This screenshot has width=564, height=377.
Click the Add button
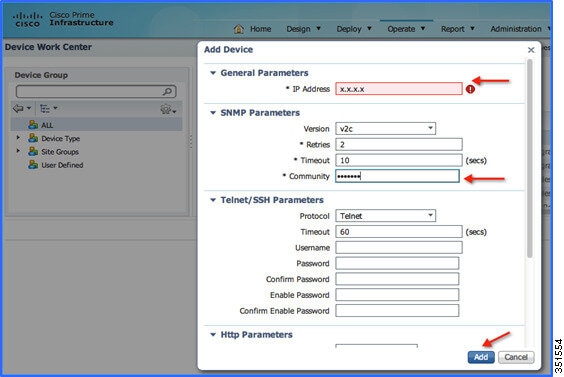pyautogui.click(x=481, y=357)
